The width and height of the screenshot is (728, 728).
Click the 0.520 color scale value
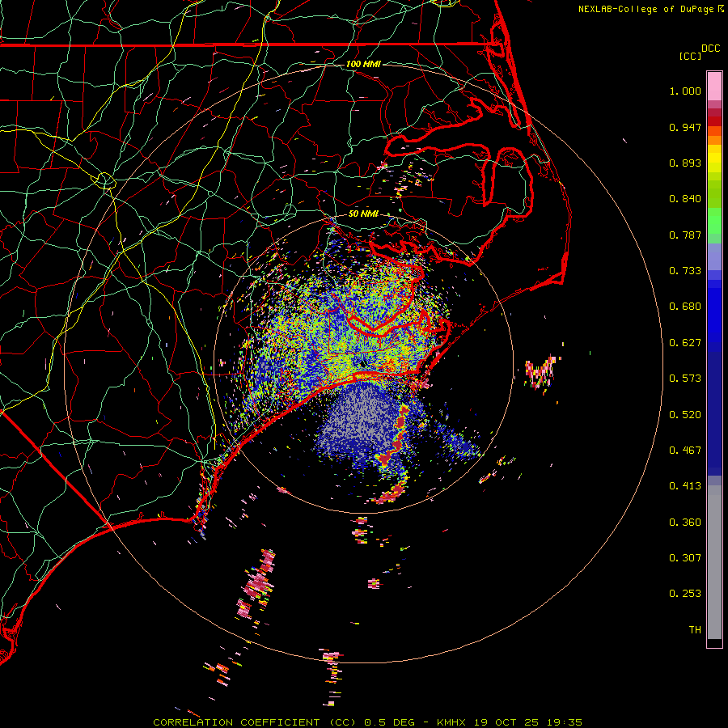pyautogui.click(x=685, y=415)
